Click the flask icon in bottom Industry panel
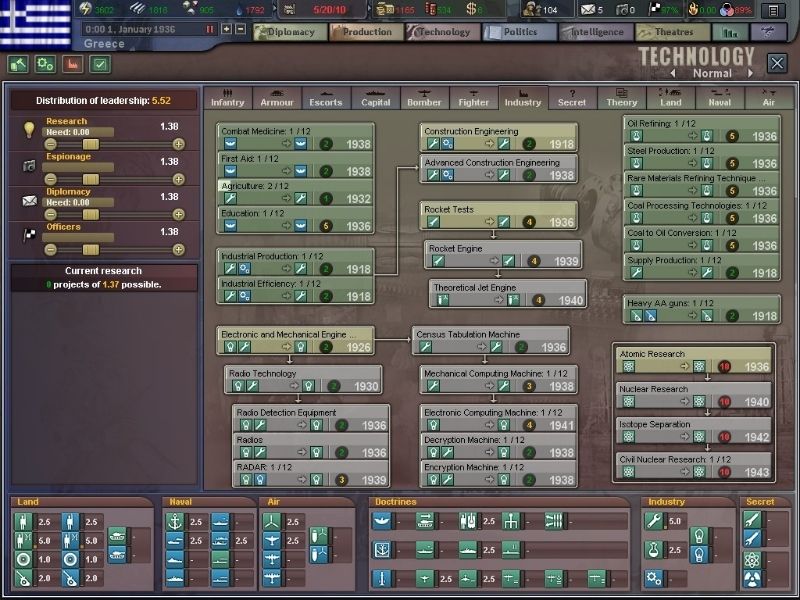This screenshot has height=600, width=800. pyautogui.click(x=654, y=550)
